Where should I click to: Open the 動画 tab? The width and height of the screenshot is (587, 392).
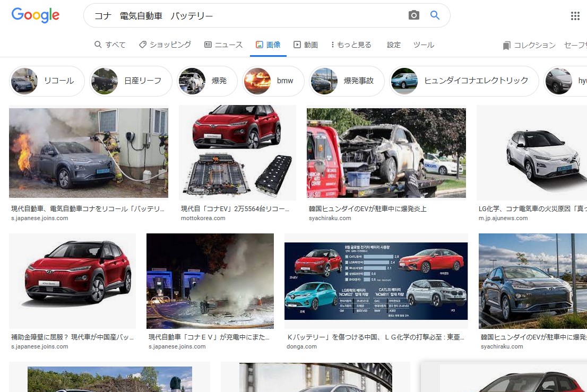click(306, 45)
